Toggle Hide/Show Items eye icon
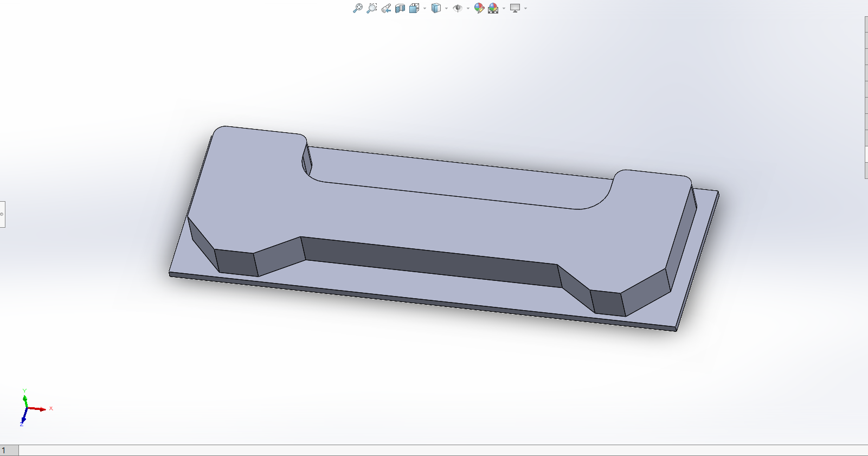 tap(458, 8)
